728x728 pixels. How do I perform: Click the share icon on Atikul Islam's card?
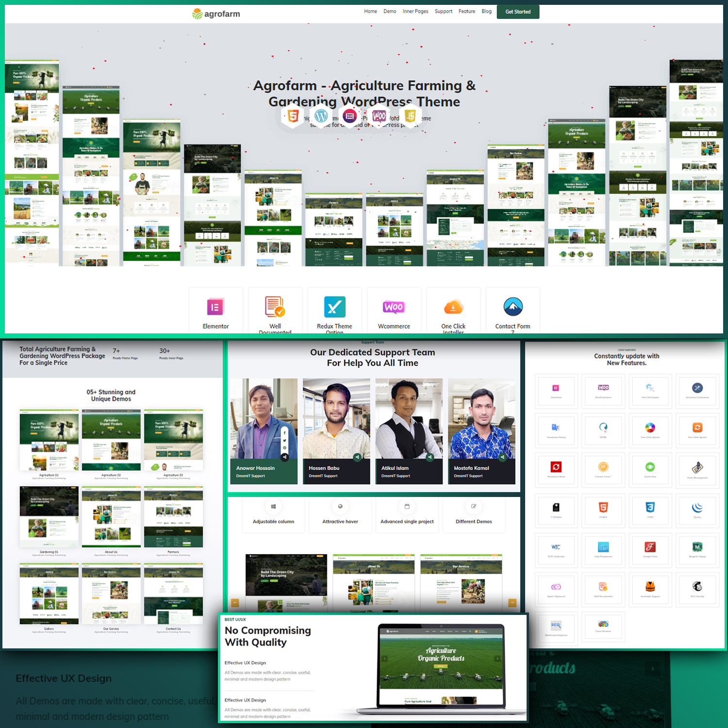point(430,457)
